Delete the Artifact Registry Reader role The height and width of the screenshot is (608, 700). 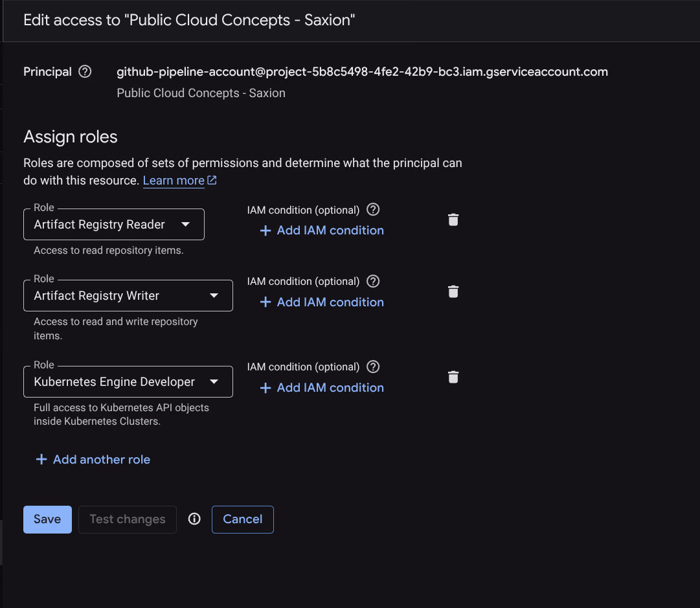point(453,220)
